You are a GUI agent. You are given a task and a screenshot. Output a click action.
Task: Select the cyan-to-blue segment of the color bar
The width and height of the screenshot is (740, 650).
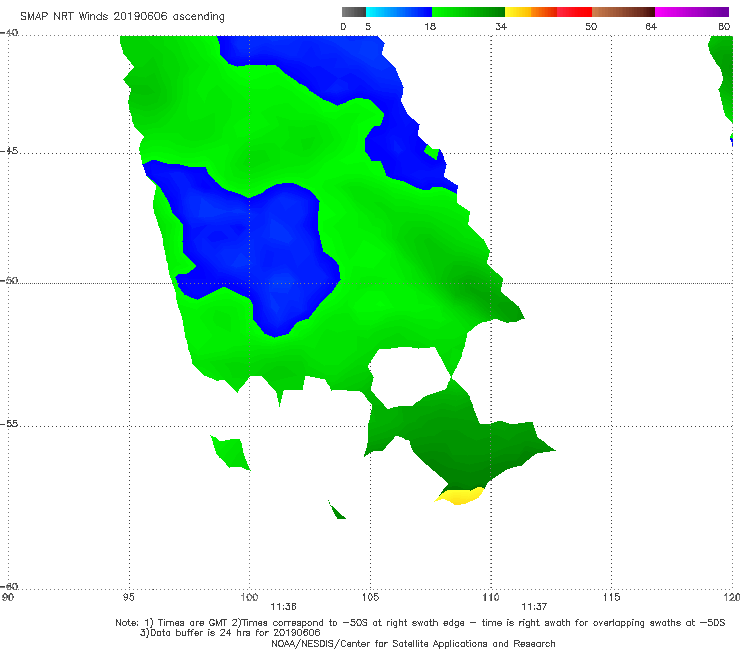pos(399,12)
